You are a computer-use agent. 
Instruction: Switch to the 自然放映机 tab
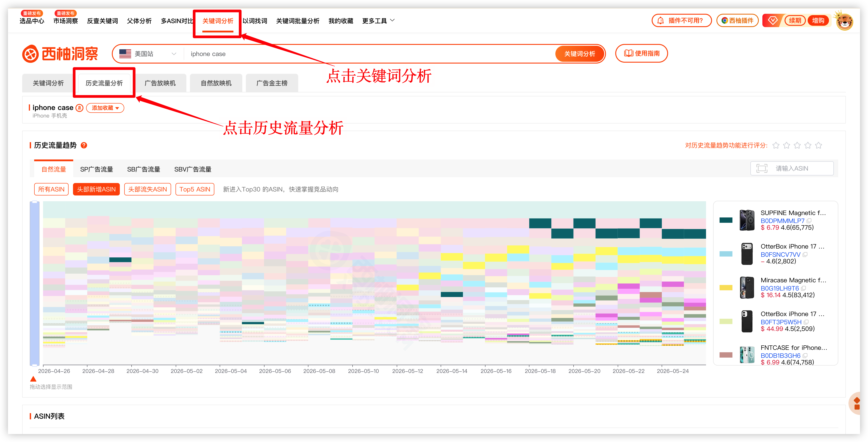216,83
